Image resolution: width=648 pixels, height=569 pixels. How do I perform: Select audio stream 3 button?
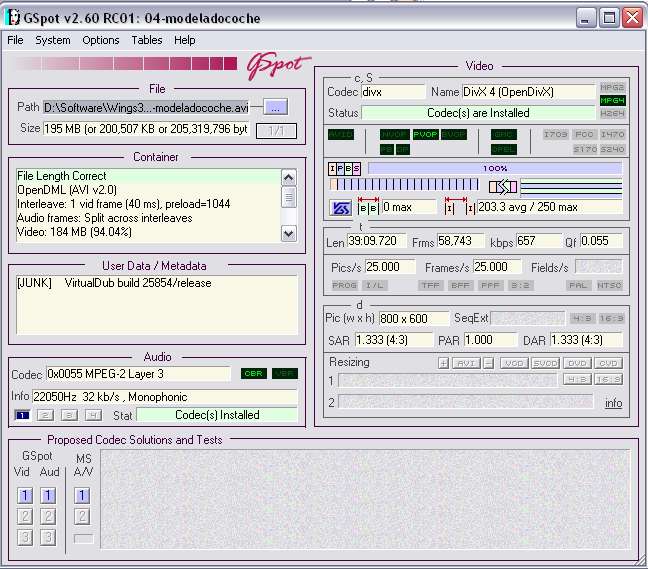pos(69,415)
